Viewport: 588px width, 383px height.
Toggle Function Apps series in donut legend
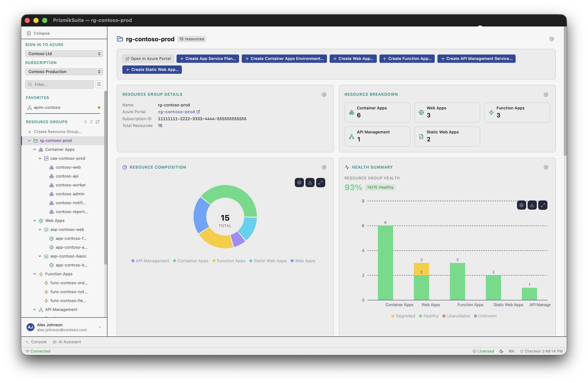(229, 261)
